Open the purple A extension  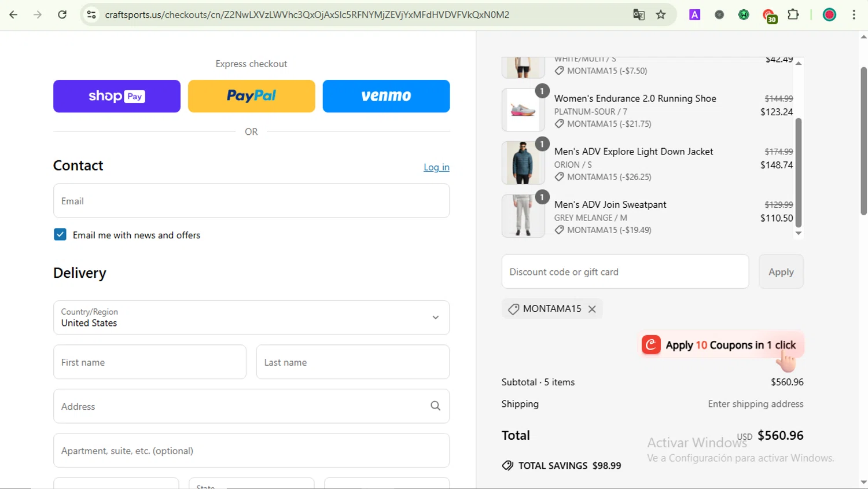tap(695, 14)
